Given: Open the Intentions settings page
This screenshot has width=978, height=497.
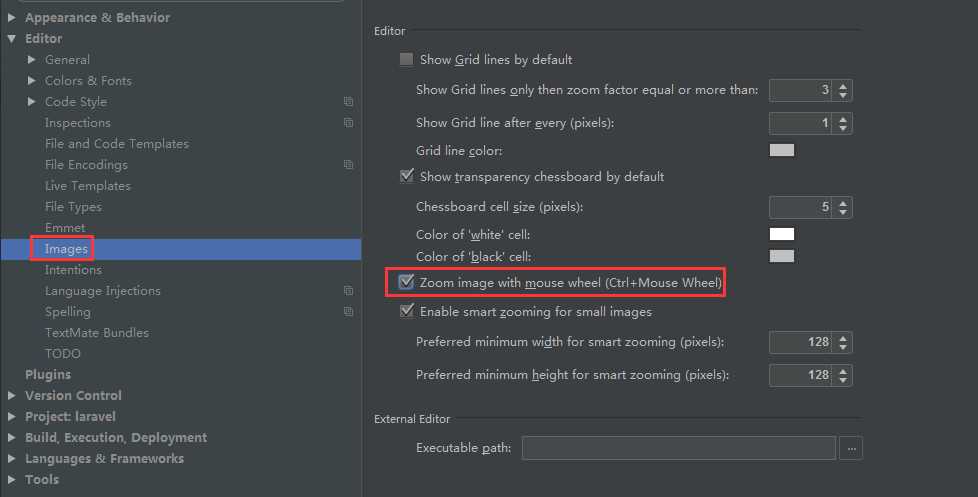Looking at the screenshot, I should point(73,270).
